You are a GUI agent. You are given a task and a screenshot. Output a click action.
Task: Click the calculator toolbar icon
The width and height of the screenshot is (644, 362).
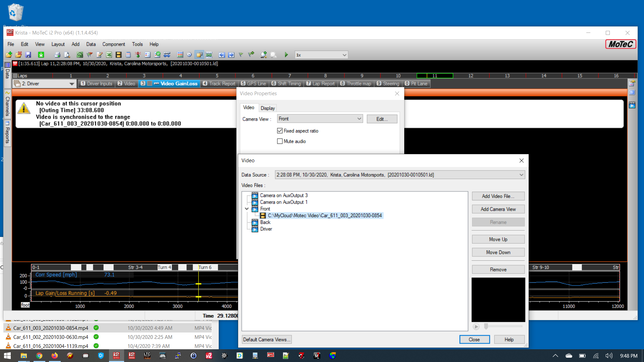pos(128,55)
